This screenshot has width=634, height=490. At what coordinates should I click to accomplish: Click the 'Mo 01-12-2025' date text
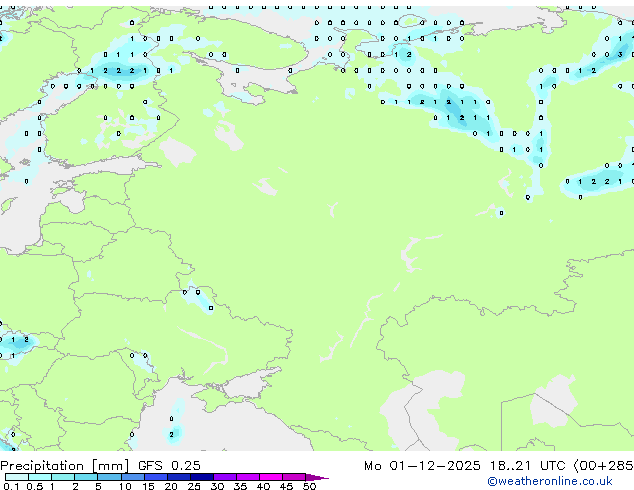(422, 466)
